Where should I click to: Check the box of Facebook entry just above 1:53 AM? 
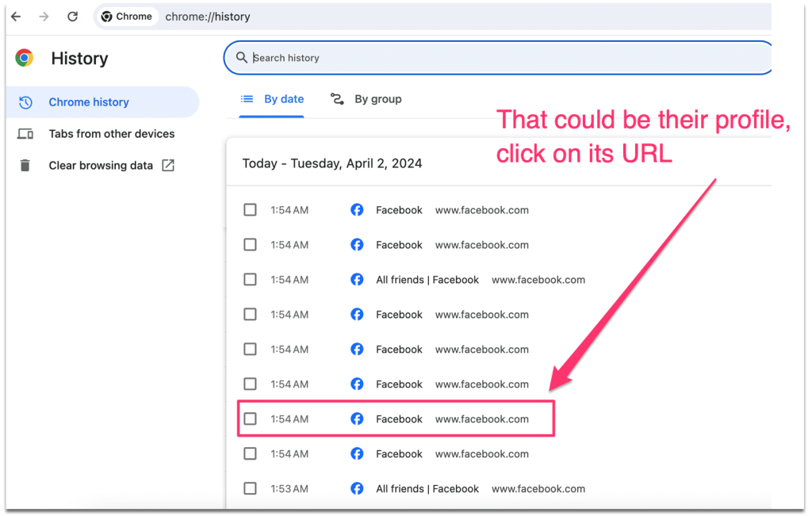point(250,454)
